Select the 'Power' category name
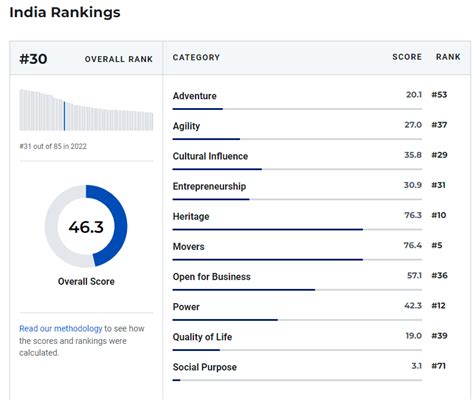Viewport: 474px width, 400px height. tap(186, 307)
